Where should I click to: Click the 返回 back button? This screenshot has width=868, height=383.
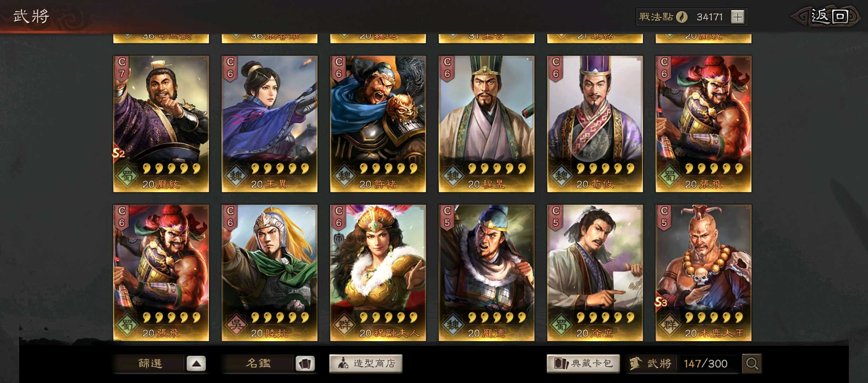tap(829, 16)
